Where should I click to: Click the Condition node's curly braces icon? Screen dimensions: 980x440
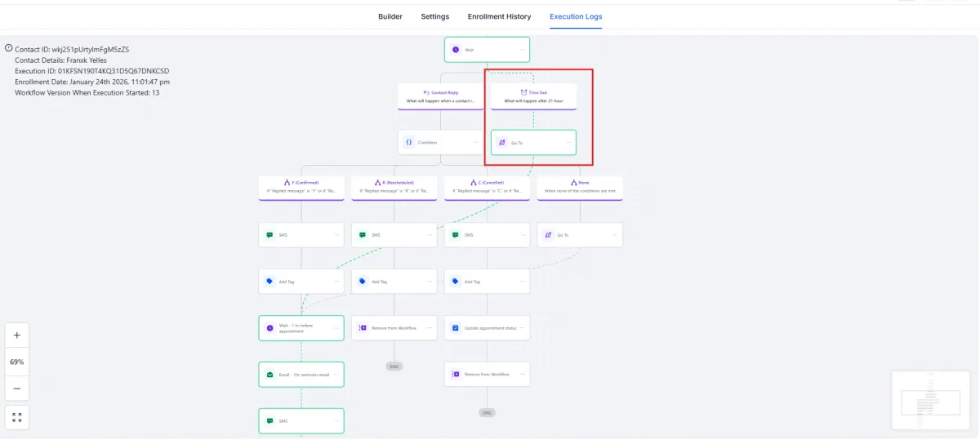pos(408,142)
